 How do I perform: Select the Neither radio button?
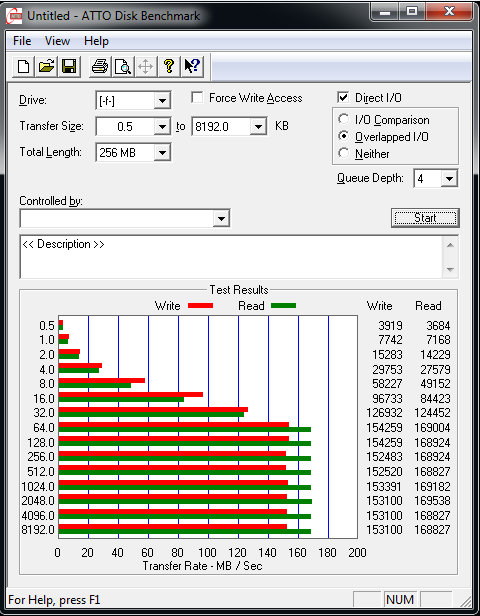pos(343,153)
